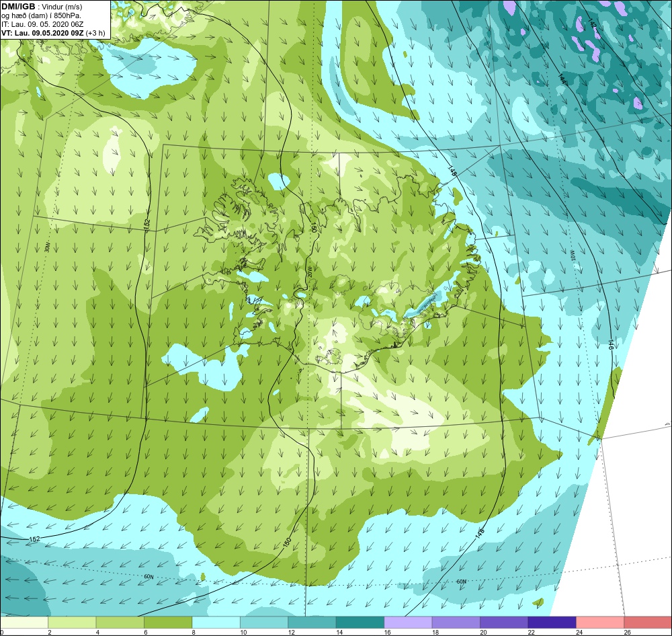Click the 6–8 m/s dark green legend swatch
Viewport: 672px width, 636px height.
pos(168,623)
